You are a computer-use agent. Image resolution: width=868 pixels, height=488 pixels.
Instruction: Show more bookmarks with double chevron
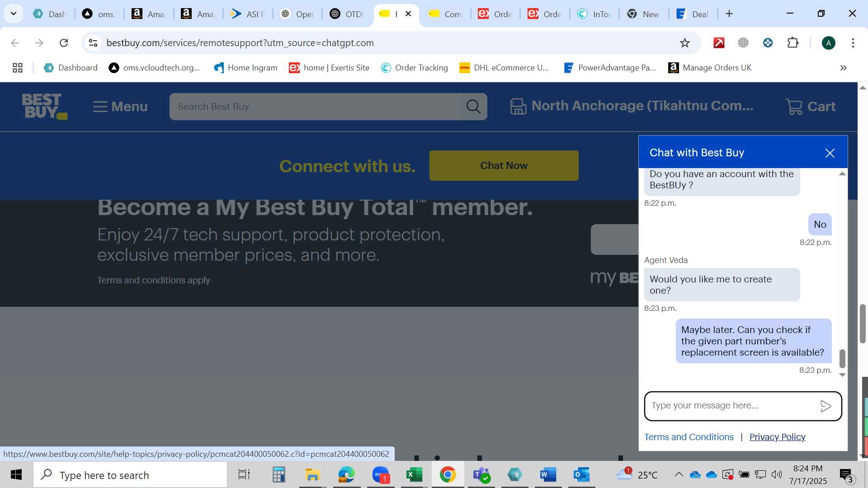[x=843, y=68]
